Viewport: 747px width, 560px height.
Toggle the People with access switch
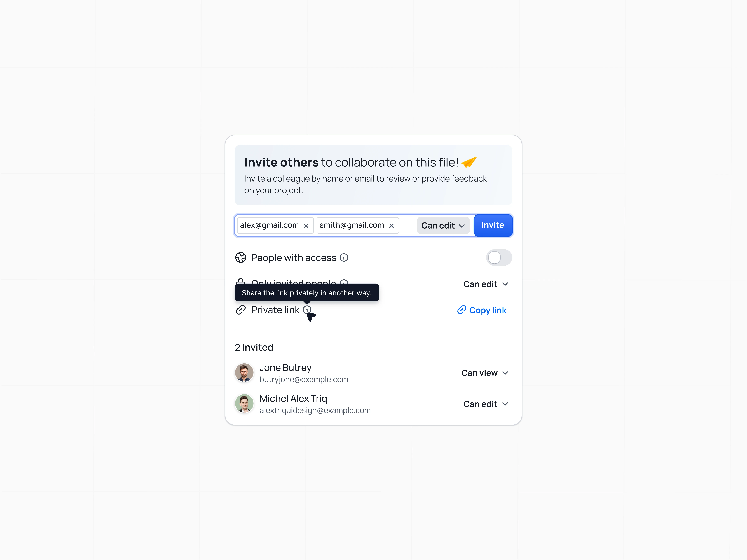point(499,258)
